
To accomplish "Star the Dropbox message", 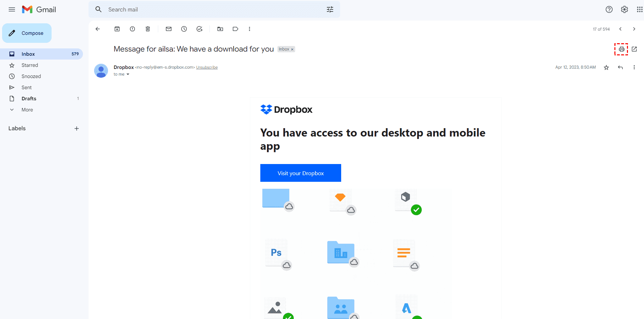I will click(606, 68).
